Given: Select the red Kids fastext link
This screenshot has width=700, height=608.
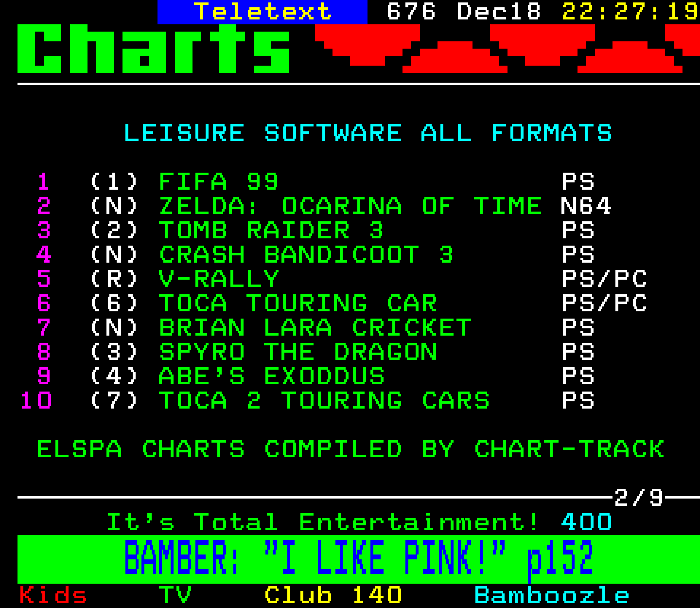Looking at the screenshot, I should pyautogui.click(x=53, y=595).
